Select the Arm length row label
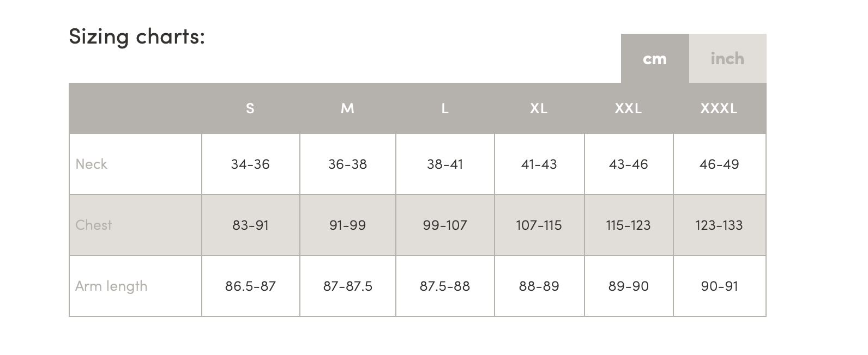The height and width of the screenshot is (355, 868). pyautogui.click(x=111, y=286)
